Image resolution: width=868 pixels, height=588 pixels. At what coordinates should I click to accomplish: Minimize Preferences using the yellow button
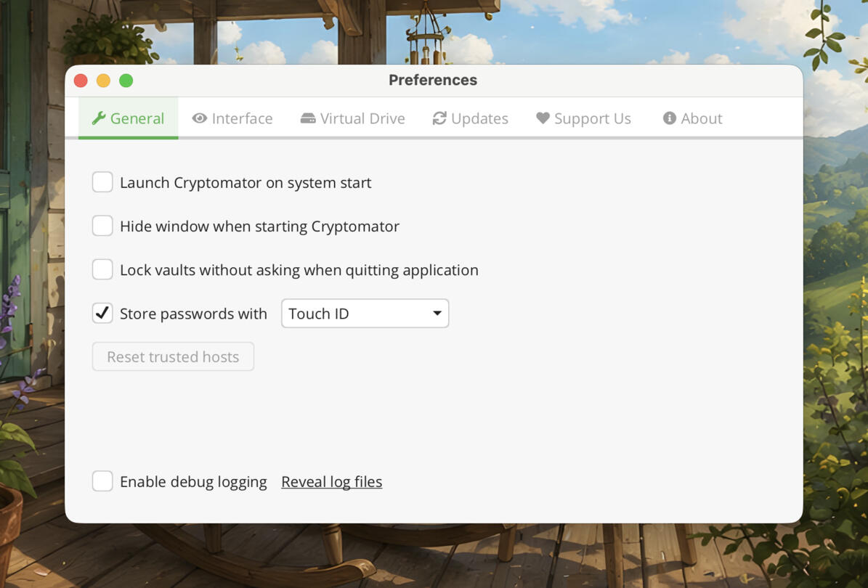tap(104, 81)
